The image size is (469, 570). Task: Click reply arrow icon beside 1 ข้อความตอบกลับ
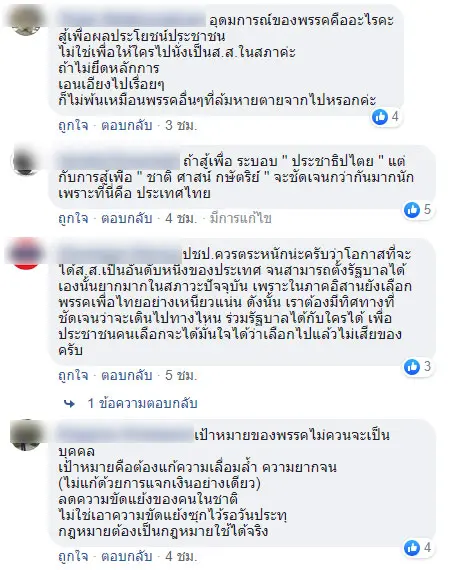(x=69, y=404)
